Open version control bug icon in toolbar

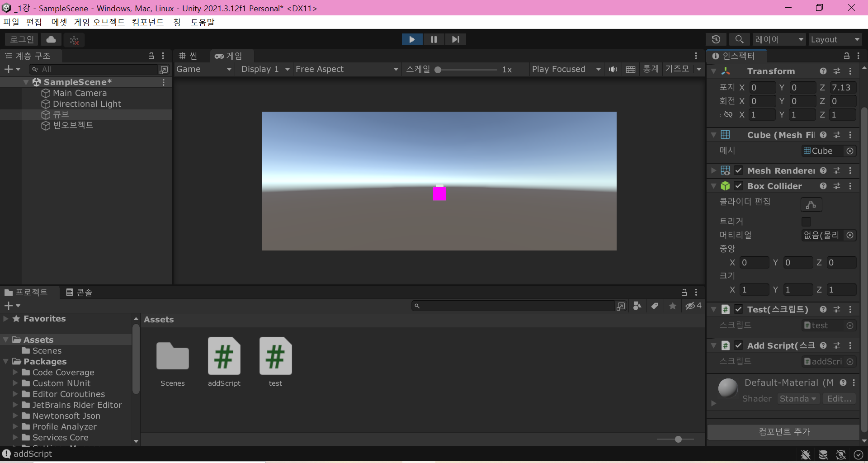tap(74, 40)
